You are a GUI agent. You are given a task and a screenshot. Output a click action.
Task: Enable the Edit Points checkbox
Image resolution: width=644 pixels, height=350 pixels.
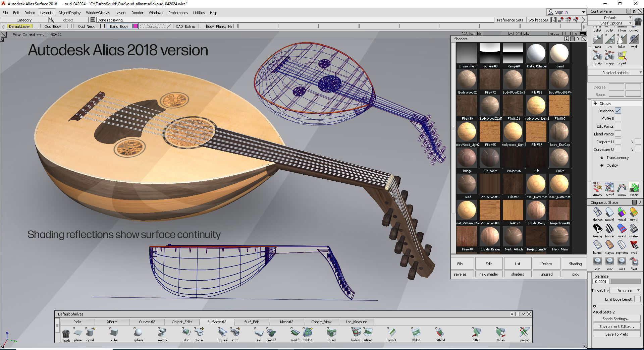click(x=618, y=126)
